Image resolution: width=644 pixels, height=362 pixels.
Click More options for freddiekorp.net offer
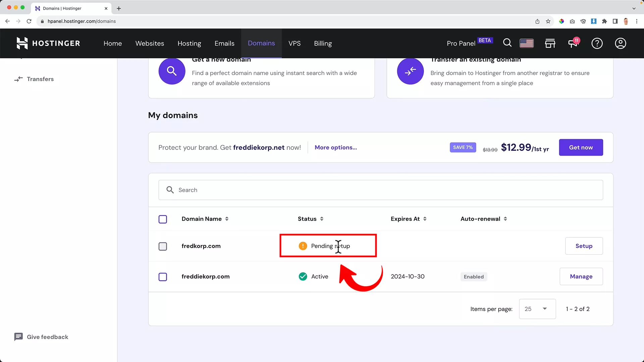tap(336, 147)
